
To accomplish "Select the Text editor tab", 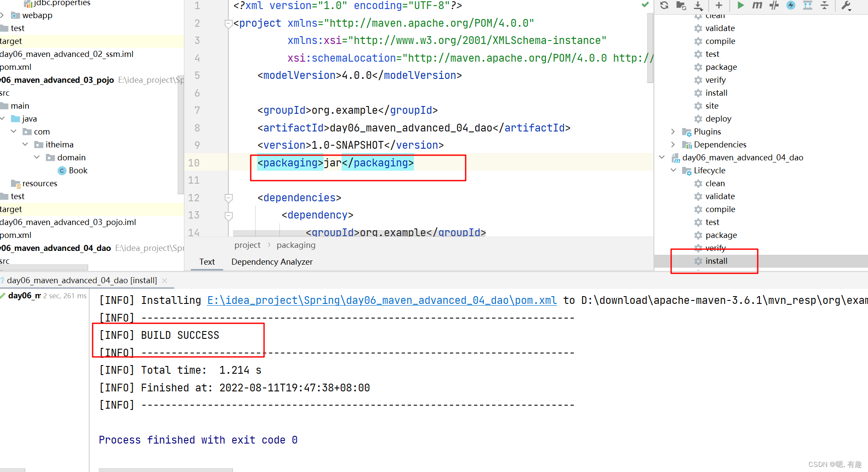I will (x=207, y=262).
